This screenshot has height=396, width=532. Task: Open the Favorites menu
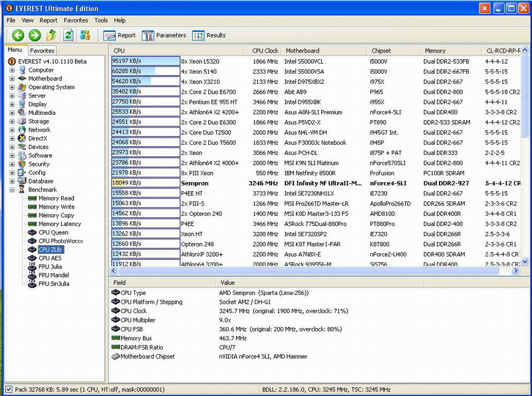click(76, 21)
